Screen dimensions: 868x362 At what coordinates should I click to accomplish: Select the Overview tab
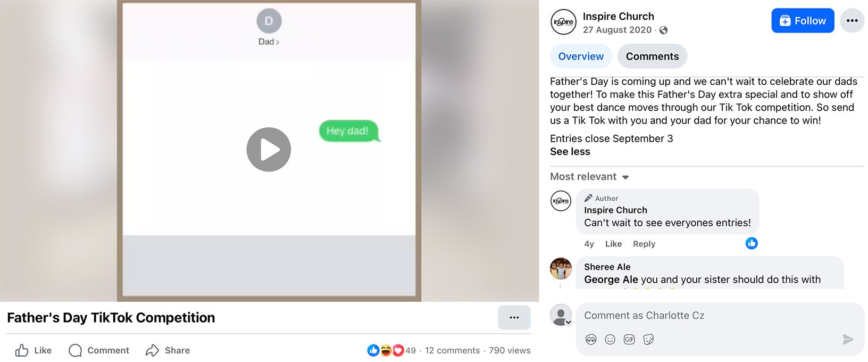580,56
